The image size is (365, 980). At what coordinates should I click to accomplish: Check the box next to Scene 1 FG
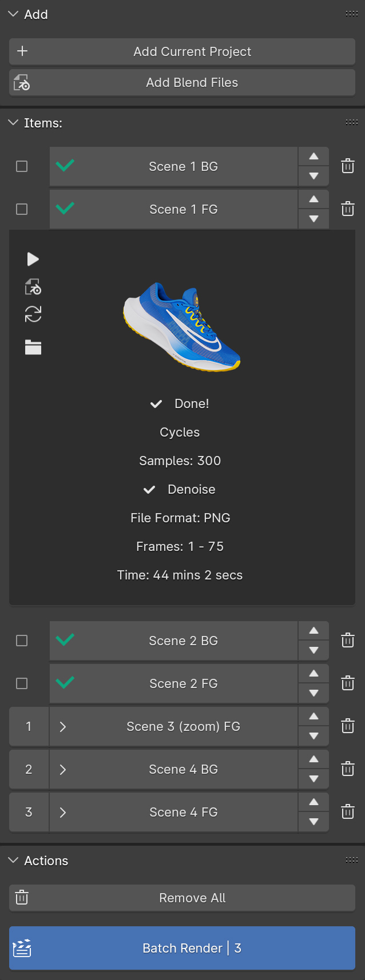pyautogui.click(x=21, y=209)
